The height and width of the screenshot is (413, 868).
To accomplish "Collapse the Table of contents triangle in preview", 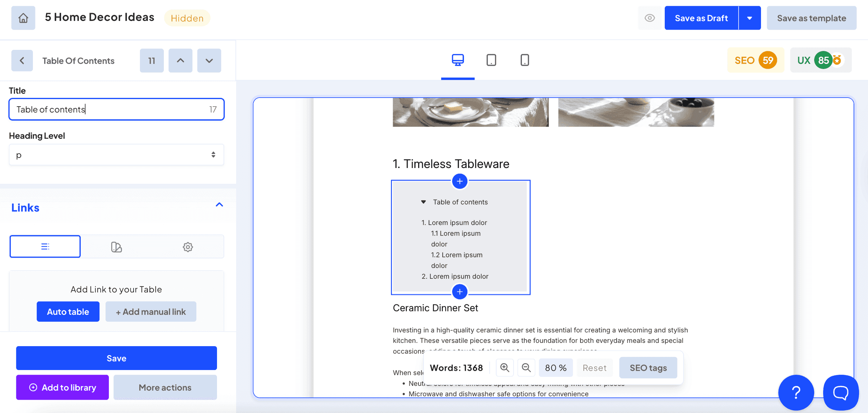I will tap(423, 202).
